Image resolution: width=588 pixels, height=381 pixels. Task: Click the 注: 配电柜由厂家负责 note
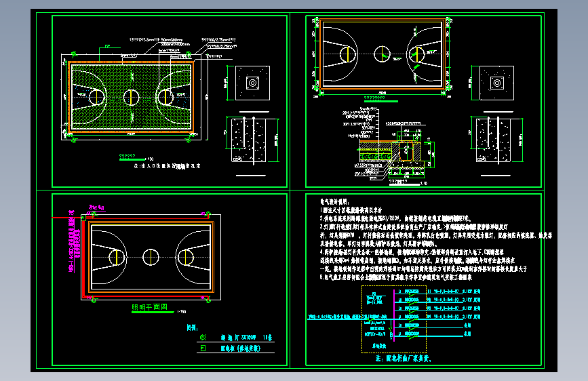(404, 359)
